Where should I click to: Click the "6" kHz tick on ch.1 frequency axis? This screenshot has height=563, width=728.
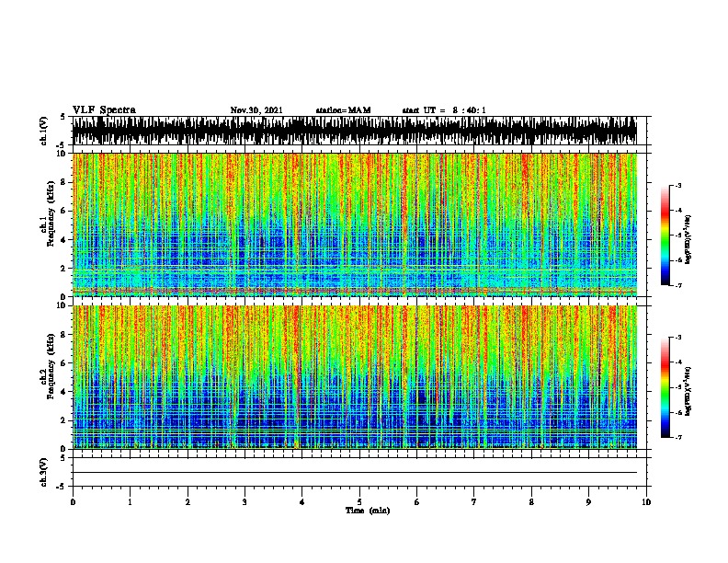(x=64, y=211)
